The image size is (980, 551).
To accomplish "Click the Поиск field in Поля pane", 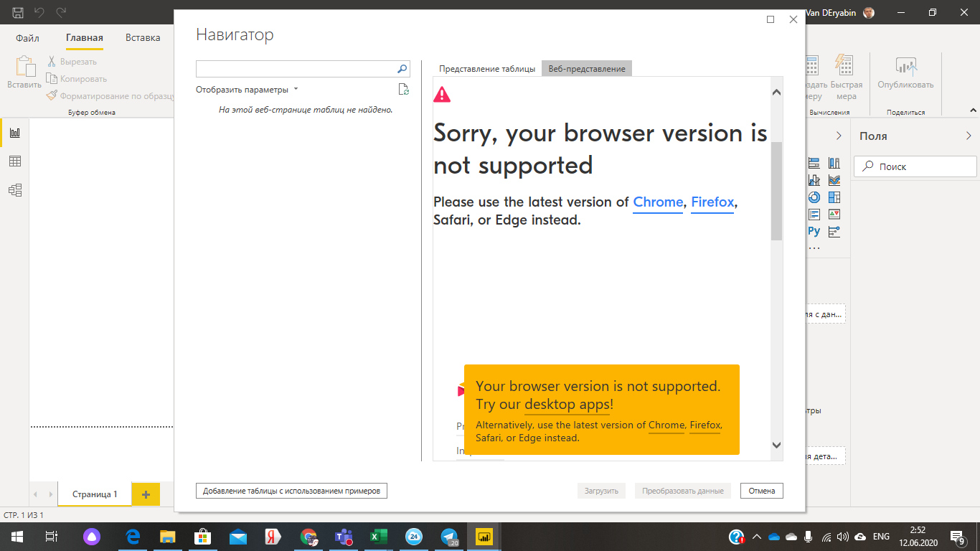I will click(915, 166).
